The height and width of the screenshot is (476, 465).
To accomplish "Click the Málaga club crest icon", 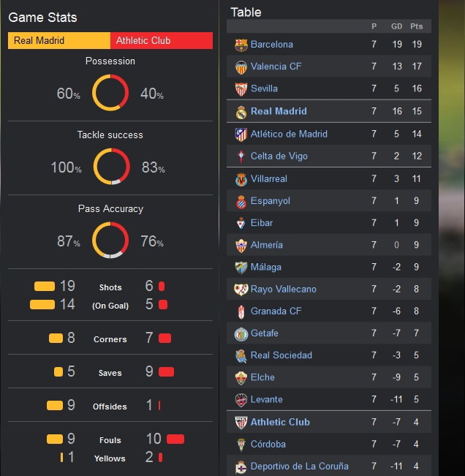I will (x=241, y=268).
